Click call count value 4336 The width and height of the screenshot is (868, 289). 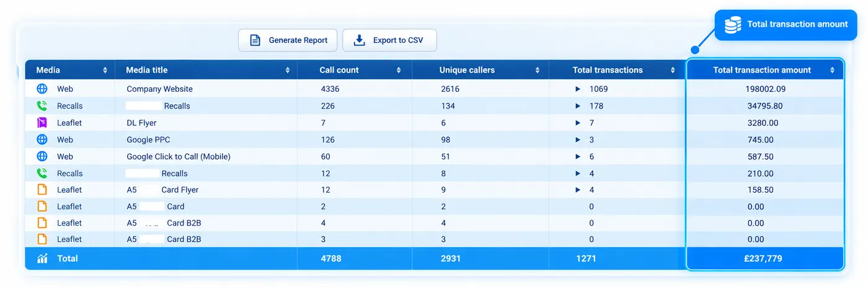330,89
